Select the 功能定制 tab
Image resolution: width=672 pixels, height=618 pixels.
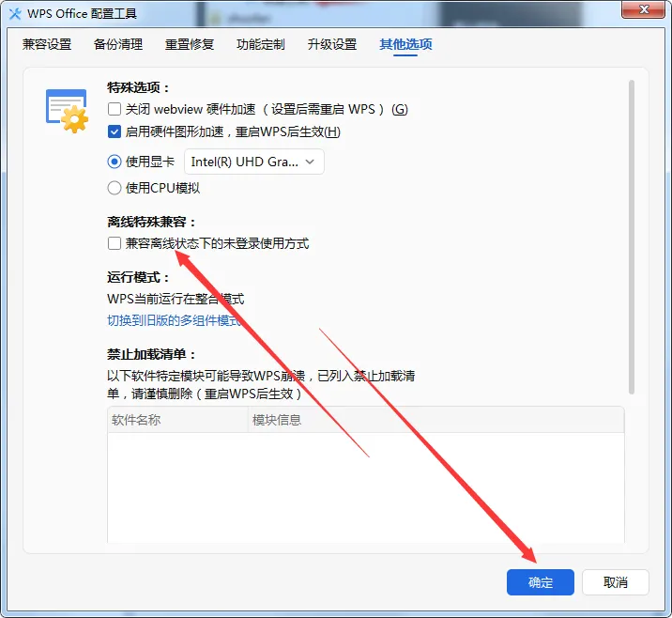click(x=261, y=44)
